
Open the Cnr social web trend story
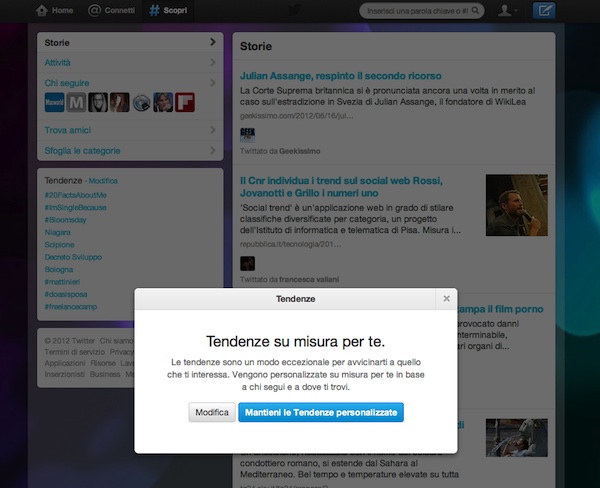click(x=341, y=187)
